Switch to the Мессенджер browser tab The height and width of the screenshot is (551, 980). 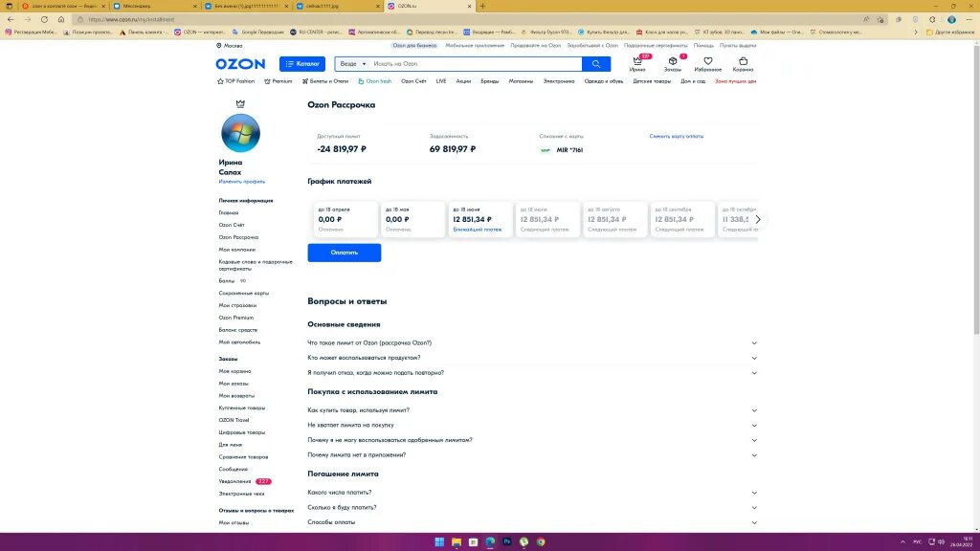pyautogui.click(x=154, y=6)
